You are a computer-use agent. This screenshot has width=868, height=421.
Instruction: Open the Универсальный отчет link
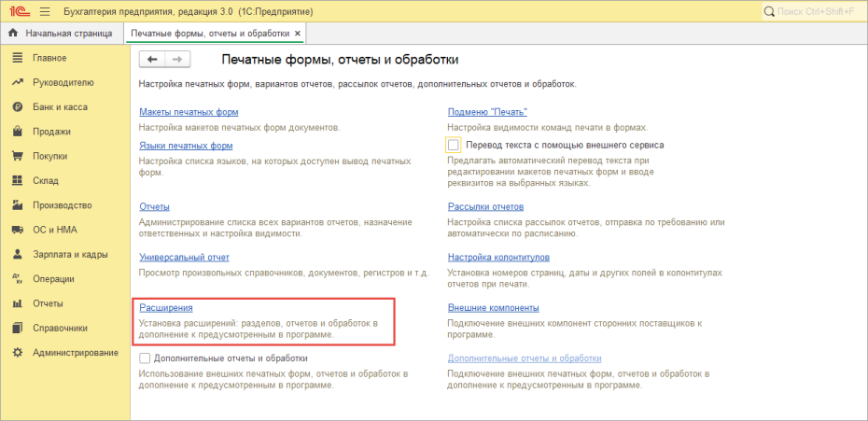pos(185,258)
